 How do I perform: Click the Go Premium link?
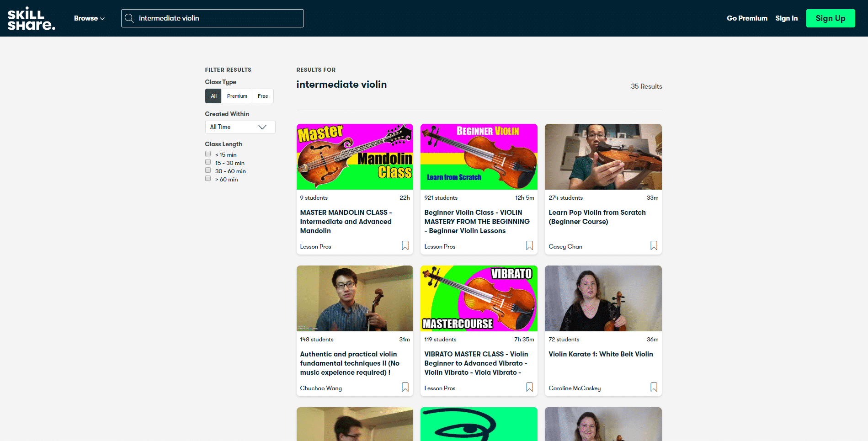[x=747, y=18]
